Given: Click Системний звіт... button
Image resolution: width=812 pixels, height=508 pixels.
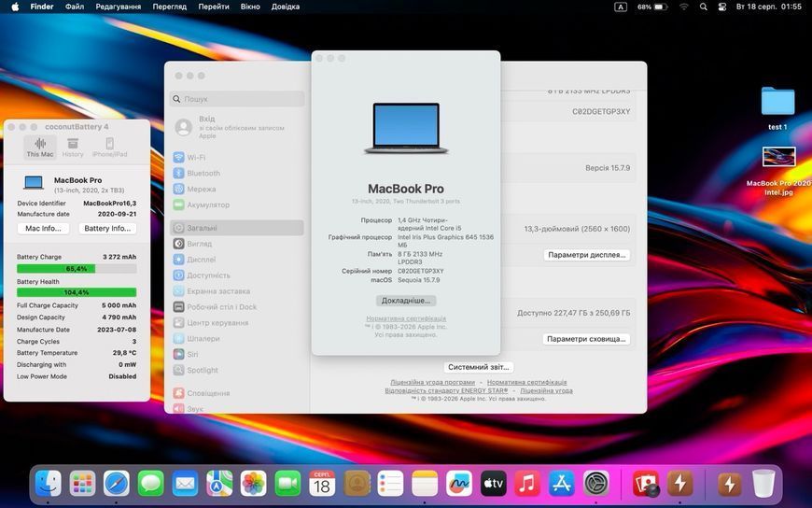Looking at the screenshot, I should [x=478, y=366].
